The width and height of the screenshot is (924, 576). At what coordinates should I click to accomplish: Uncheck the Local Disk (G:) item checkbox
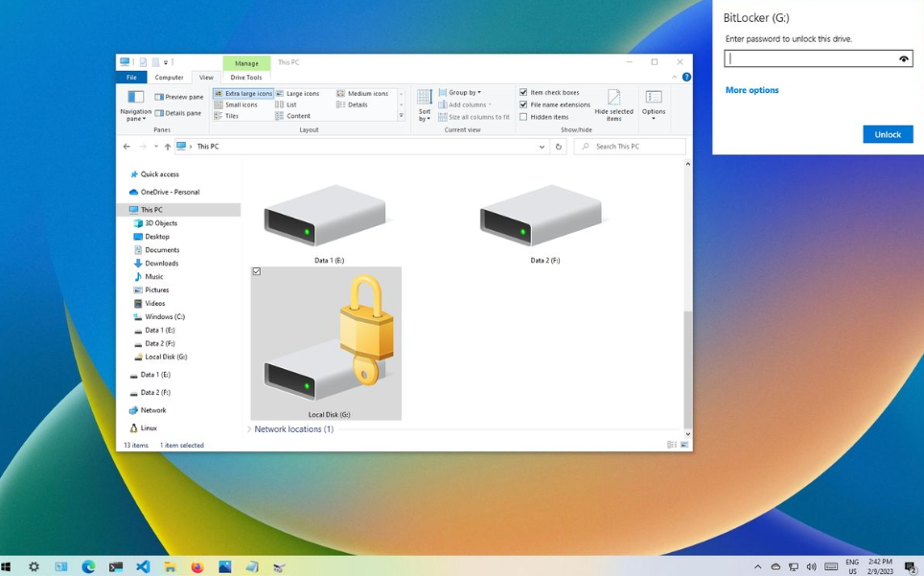pos(255,272)
